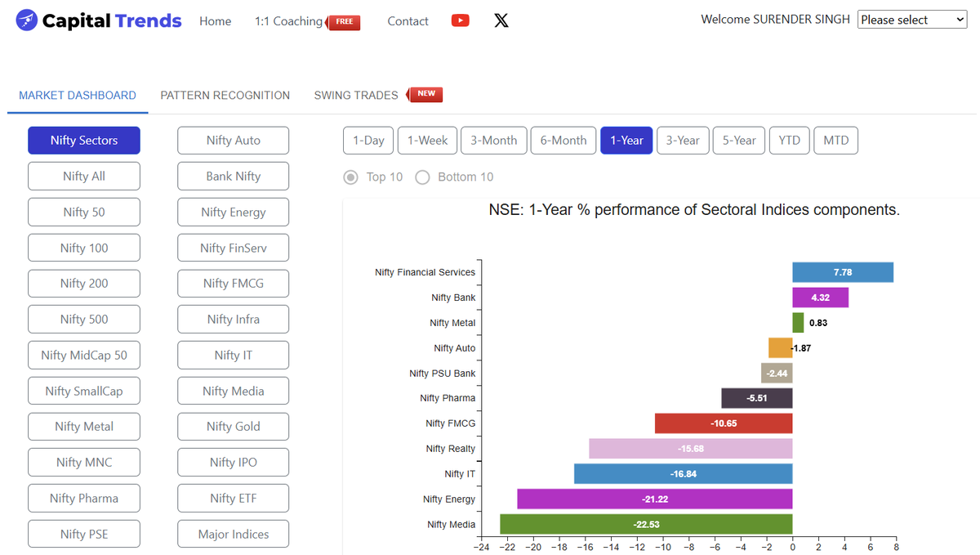Click the Nifty FinServ button
The image size is (980, 555).
tap(234, 248)
